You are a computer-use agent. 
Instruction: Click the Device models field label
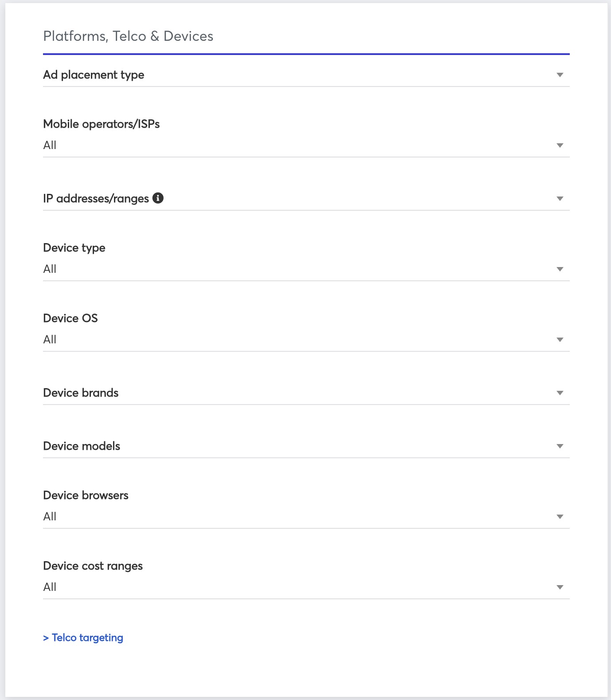[x=82, y=446]
